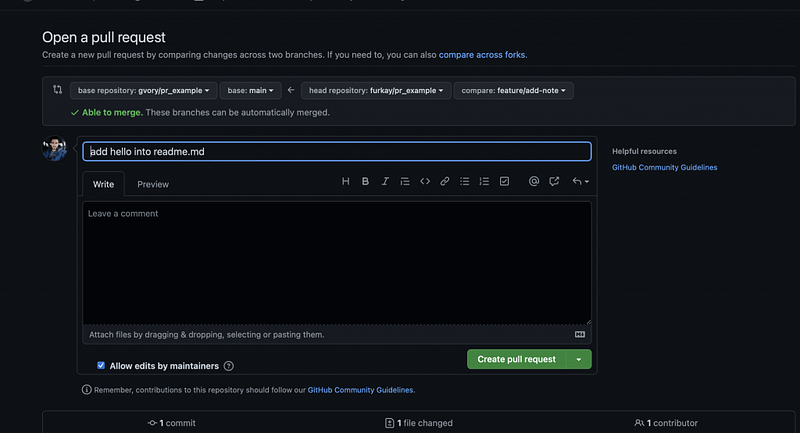Insert a quote with the toolbar icon
The height and width of the screenshot is (433, 800).
pyautogui.click(x=405, y=182)
